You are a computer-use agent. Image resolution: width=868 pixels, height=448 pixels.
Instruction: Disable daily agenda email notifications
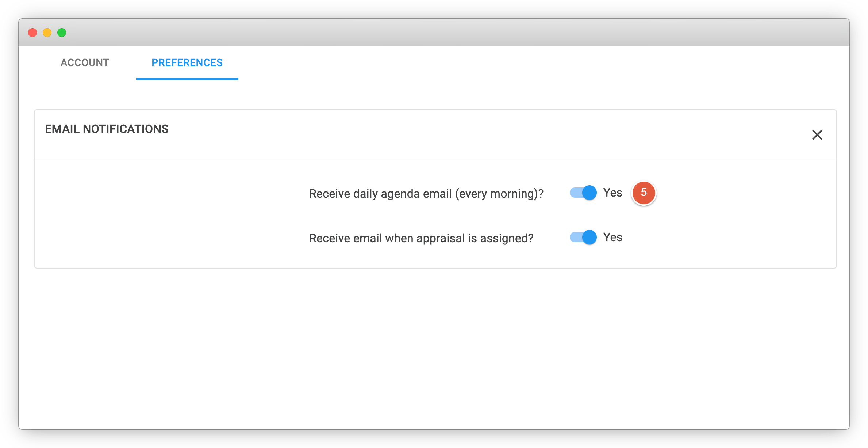click(x=583, y=193)
